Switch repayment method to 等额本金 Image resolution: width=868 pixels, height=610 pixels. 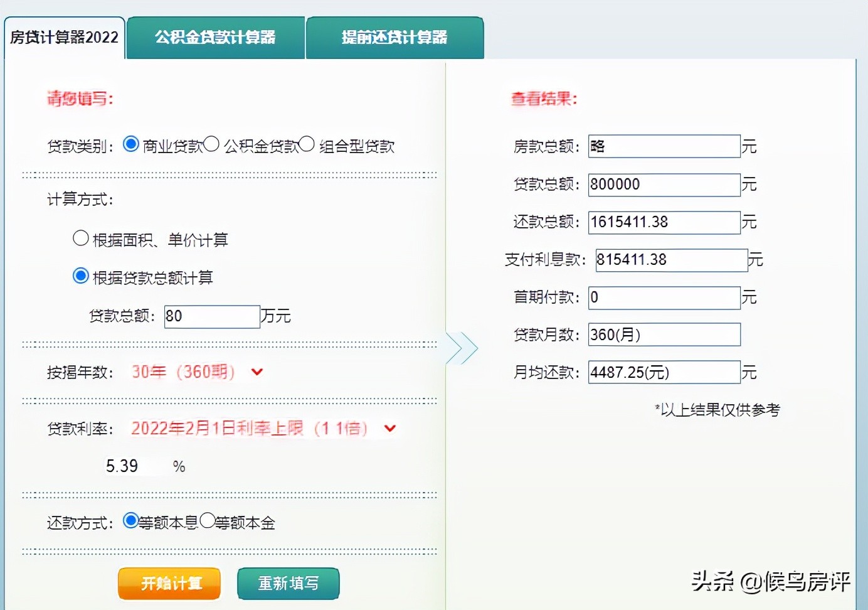pyautogui.click(x=209, y=520)
